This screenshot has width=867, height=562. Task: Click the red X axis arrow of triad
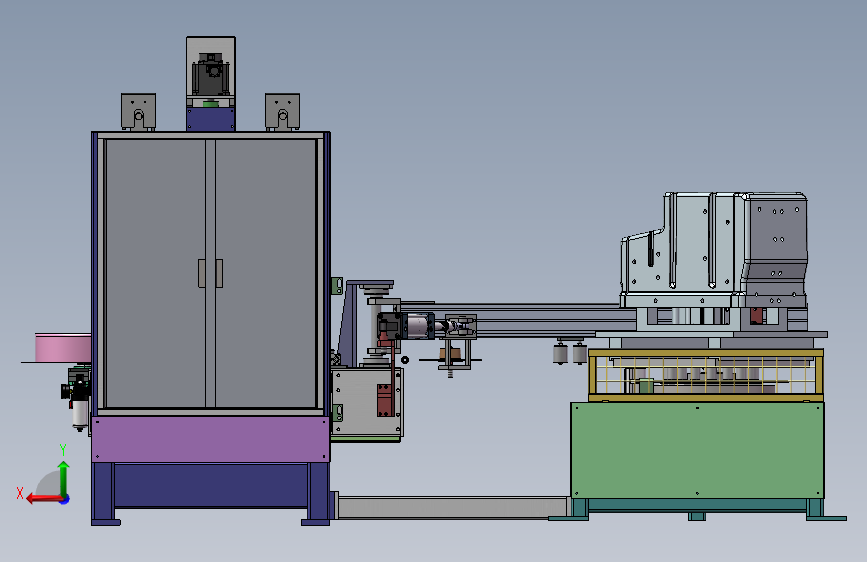pyautogui.click(x=45, y=499)
